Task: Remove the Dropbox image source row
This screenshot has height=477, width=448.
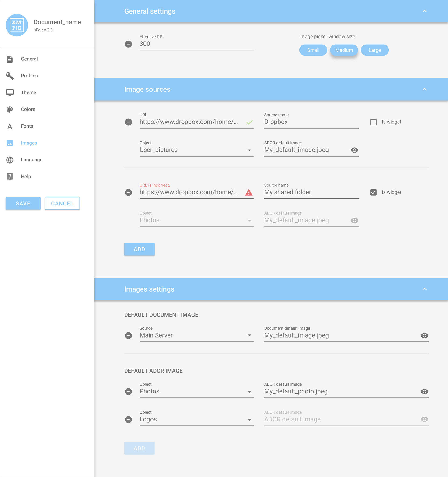Action: tap(128, 122)
